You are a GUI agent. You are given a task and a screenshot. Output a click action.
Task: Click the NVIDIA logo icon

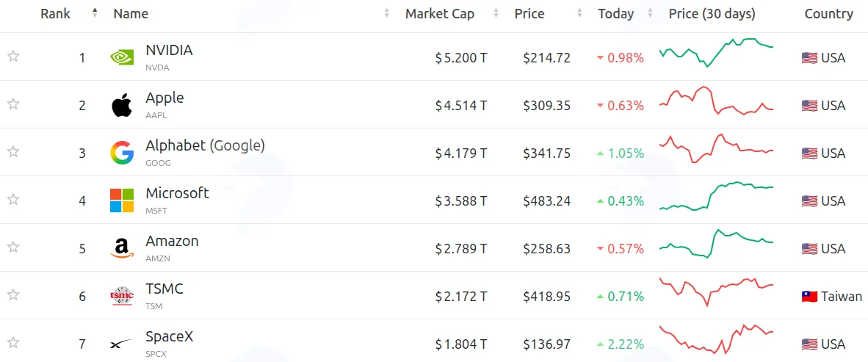(122, 57)
